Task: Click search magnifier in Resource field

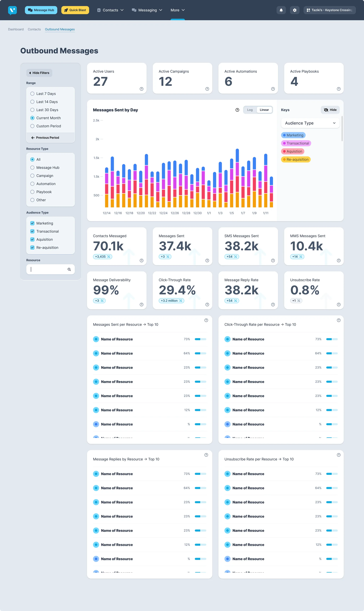Action: [69, 269]
